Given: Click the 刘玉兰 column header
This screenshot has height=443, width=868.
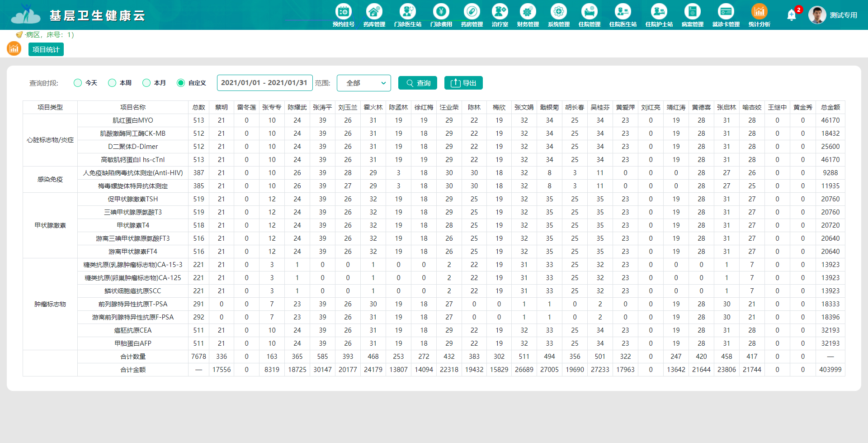Looking at the screenshot, I should click(x=348, y=107).
